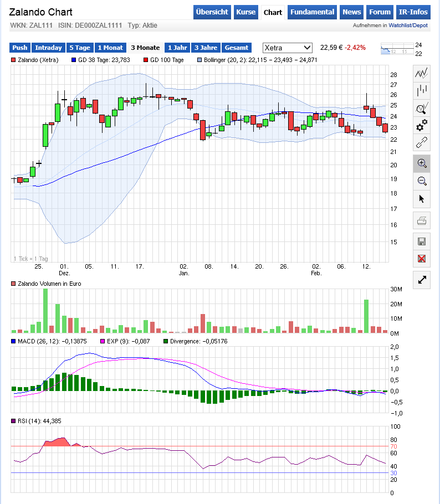The image size is (440, 504).
Task: Click the GD 100 Tage legend label
Action: tap(167, 60)
